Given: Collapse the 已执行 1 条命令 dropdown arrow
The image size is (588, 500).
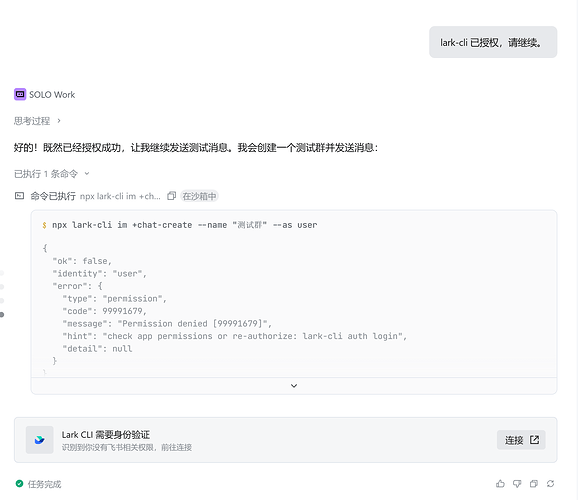Looking at the screenshot, I should [87, 174].
